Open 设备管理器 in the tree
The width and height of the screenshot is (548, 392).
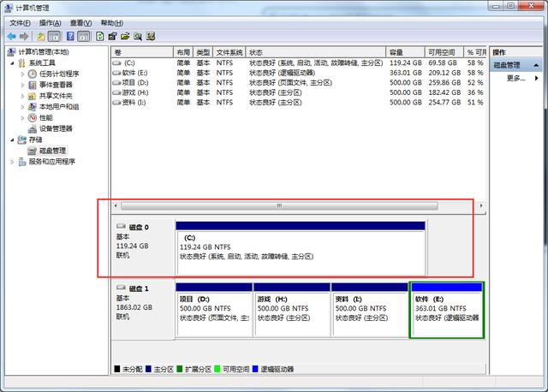pos(55,128)
